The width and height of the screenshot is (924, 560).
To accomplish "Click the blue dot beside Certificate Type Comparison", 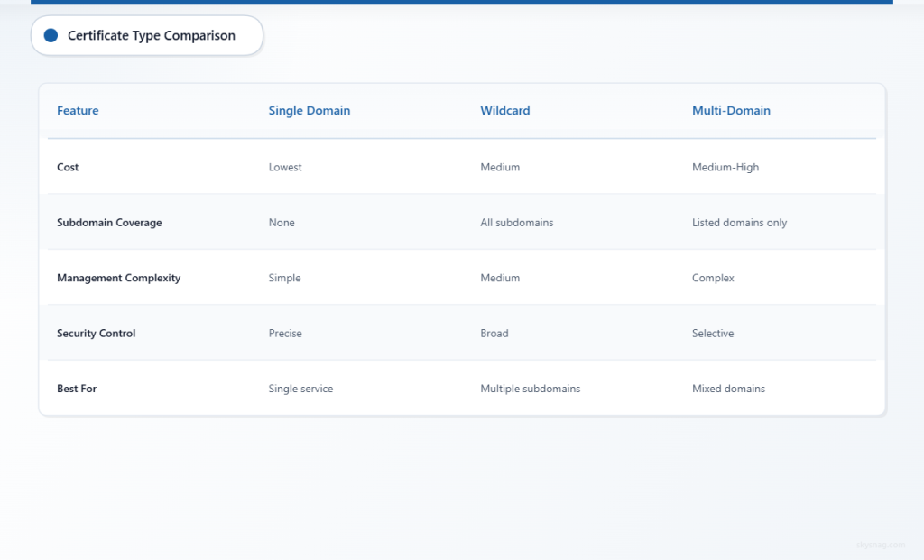I will point(51,35).
